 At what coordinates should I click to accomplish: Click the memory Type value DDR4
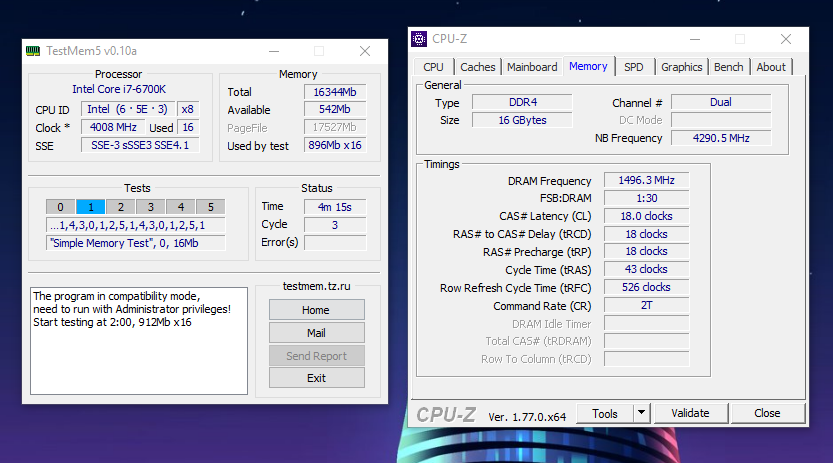522,102
